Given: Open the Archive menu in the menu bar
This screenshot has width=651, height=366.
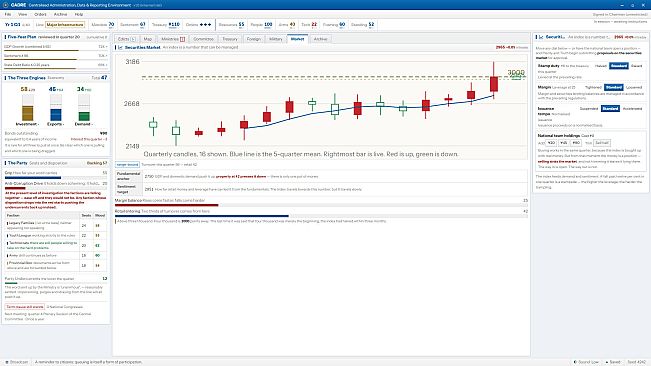Looking at the screenshot, I should 61,14.
